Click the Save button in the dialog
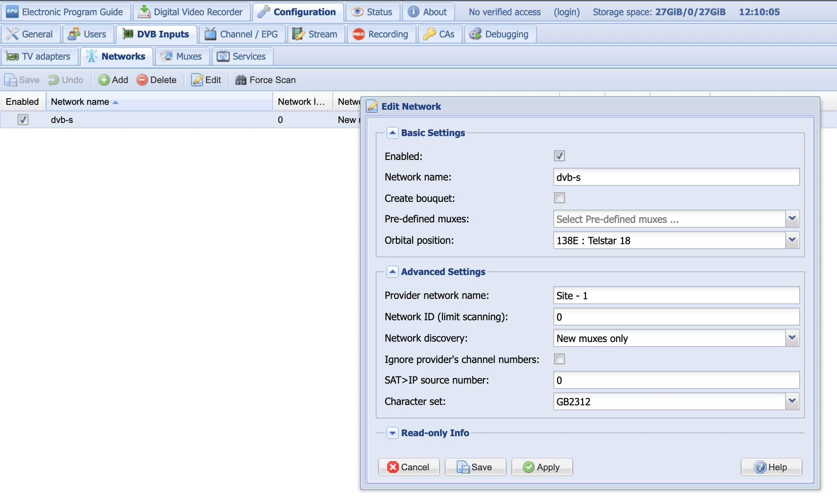The image size is (837, 504). 475,467
